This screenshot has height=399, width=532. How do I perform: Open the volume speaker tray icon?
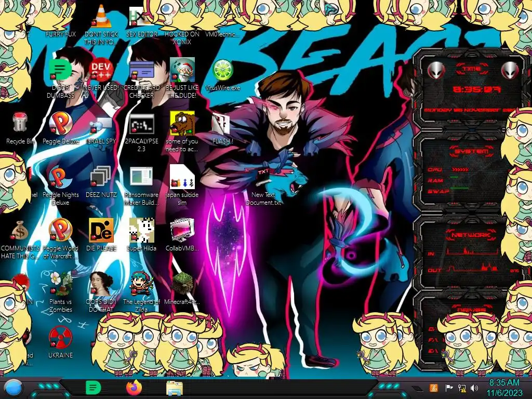[x=474, y=388]
